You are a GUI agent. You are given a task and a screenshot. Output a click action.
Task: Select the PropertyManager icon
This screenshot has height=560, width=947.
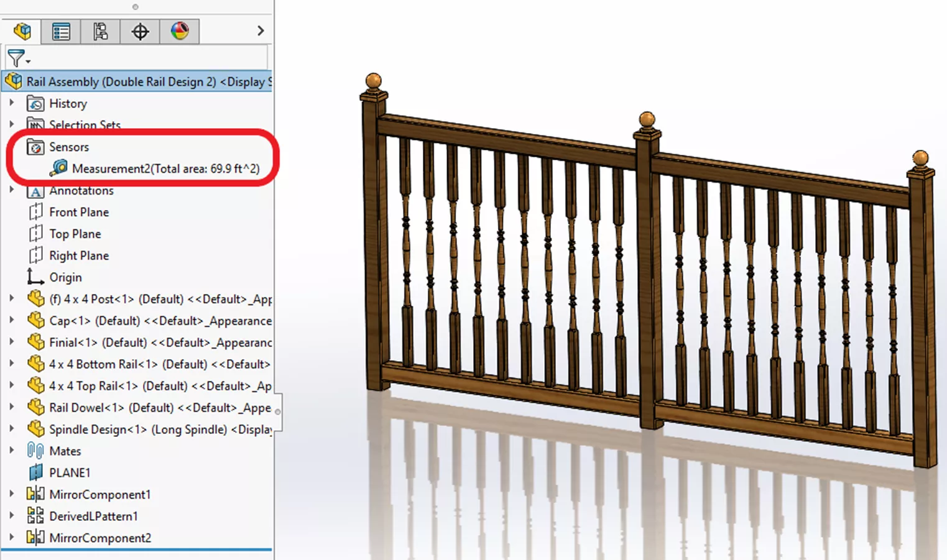click(61, 31)
